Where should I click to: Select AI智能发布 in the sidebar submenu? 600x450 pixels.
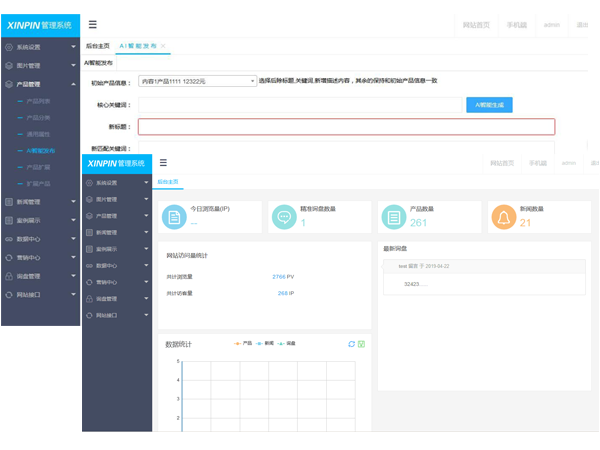42,150
